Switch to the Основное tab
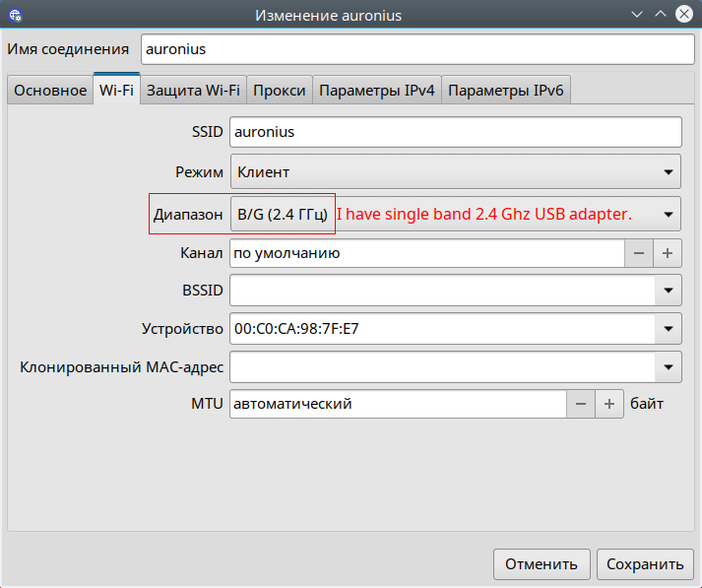The image size is (702, 588). coord(50,91)
